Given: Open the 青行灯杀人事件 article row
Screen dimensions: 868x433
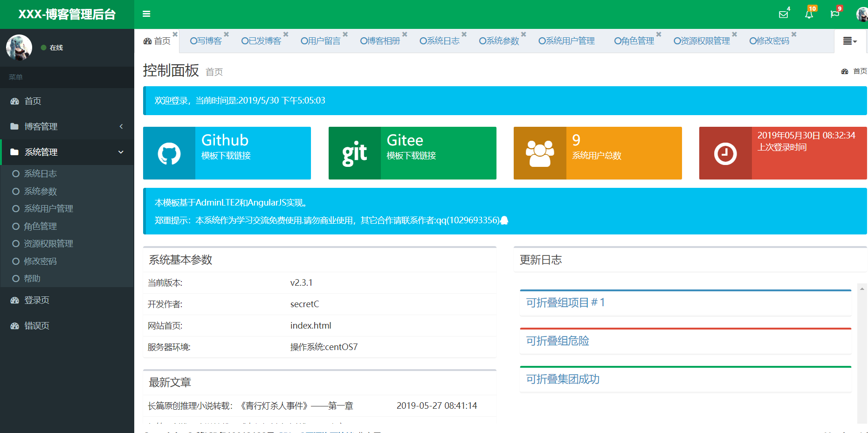Looking at the screenshot, I should (319, 406).
